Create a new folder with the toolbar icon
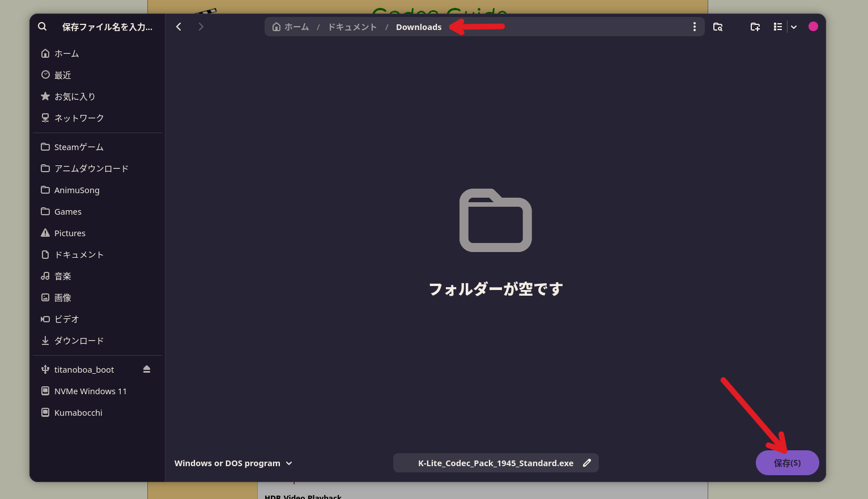Image resolution: width=868 pixels, height=499 pixels. (755, 27)
